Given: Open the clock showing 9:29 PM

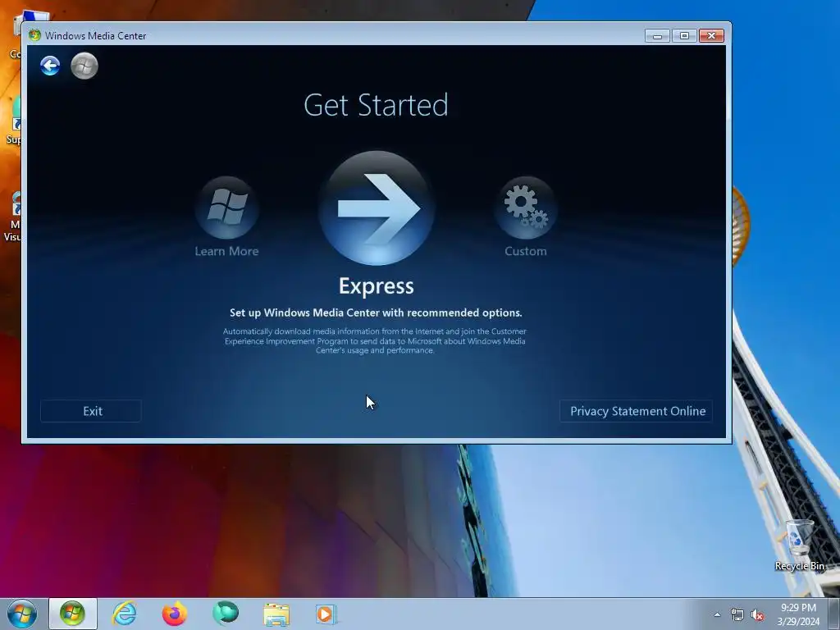Looking at the screenshot, I should pyautogui.click(x=798, y=614).
